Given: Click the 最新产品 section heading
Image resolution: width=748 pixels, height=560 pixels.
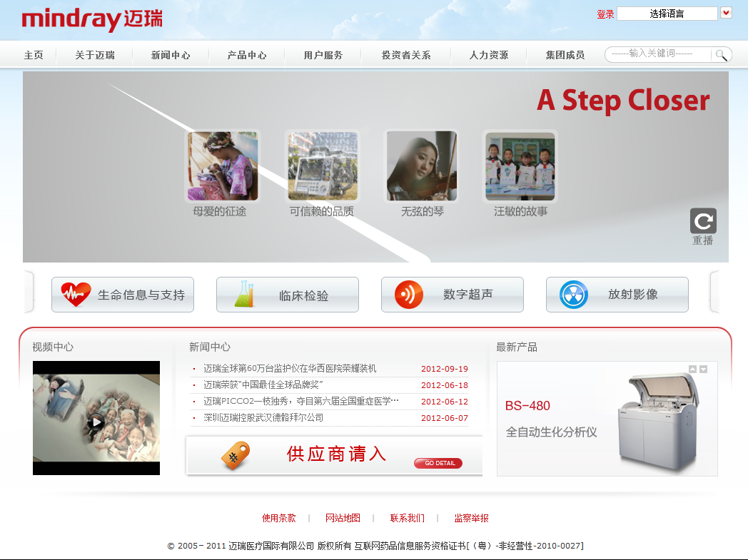Looking at the screenshot, I should click(x=517, y=347).
